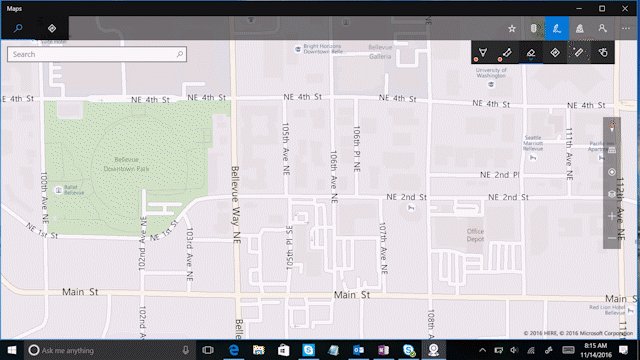The height and width of the screenshot is (360, 640).
Task: Click the 103rd Ave NE street label
Action: (x=189, y=254)
